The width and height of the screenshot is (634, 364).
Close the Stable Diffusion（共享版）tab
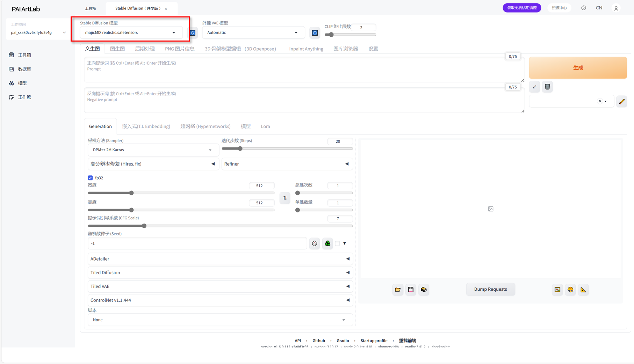click(x=166, y=9)
